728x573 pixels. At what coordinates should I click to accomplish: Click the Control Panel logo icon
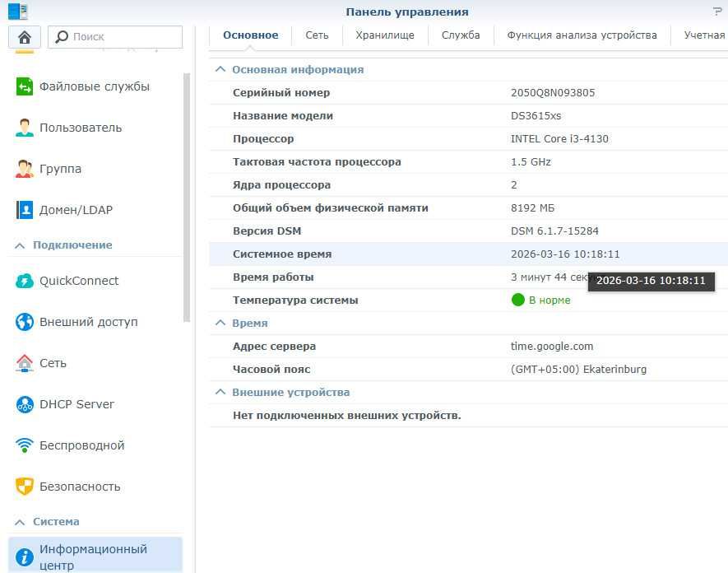(x=18, y=12)
